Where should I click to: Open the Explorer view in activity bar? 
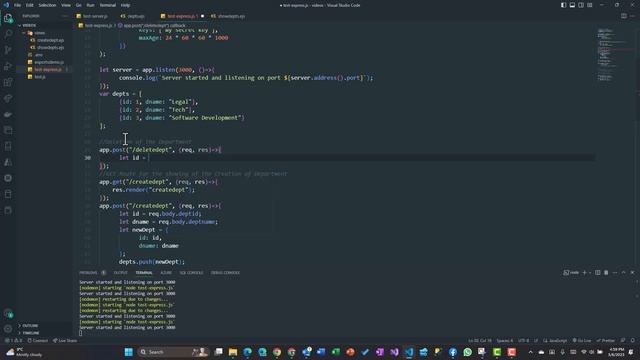(x=8, y=18)
